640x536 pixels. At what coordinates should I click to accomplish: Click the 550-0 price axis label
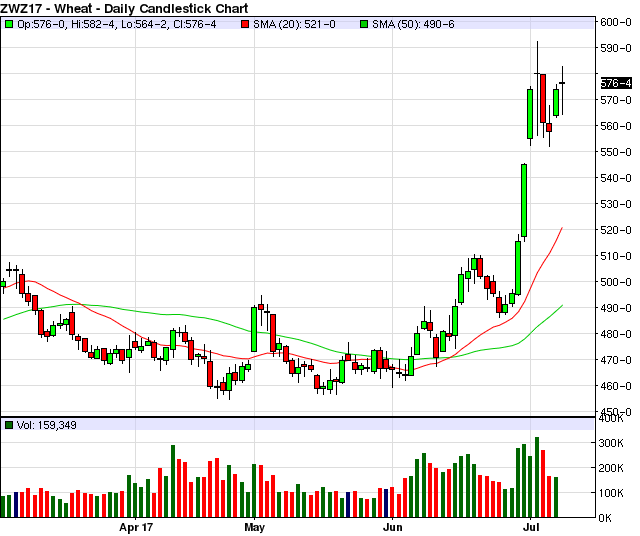tap(616, 152)
